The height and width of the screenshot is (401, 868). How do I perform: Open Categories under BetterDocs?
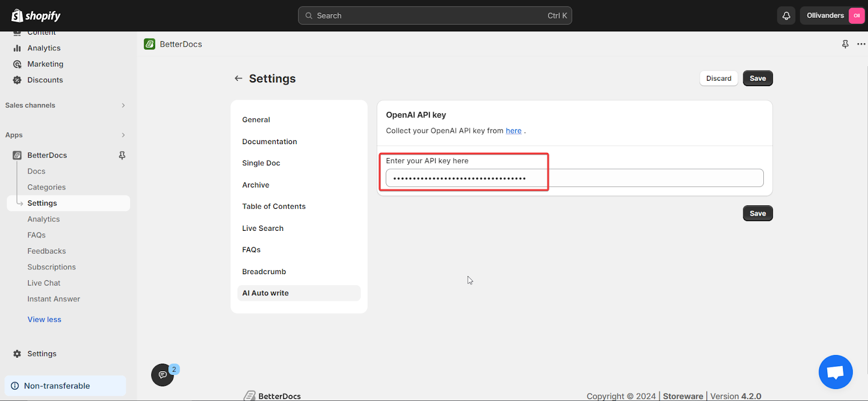tap(47, 187)
